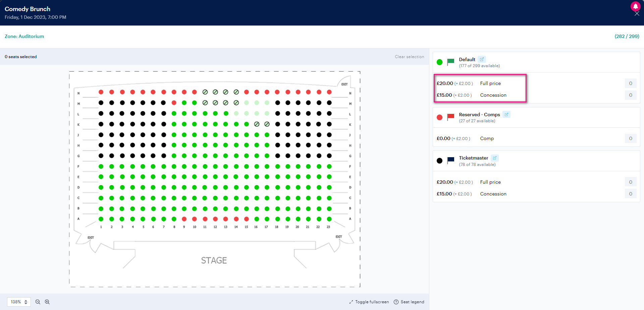The height and width of the screenshot is (310, 644).
Task: Click the quantity box for Comp tickets
Action: point(630,138)
